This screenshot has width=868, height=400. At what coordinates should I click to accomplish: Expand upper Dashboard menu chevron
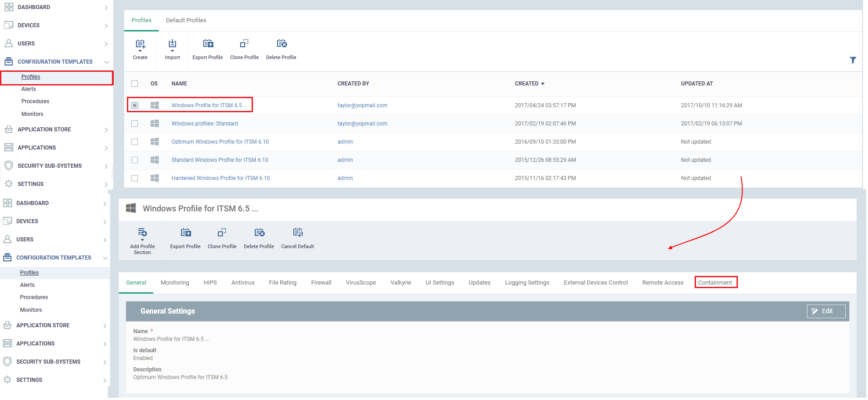tap(106, 8)
